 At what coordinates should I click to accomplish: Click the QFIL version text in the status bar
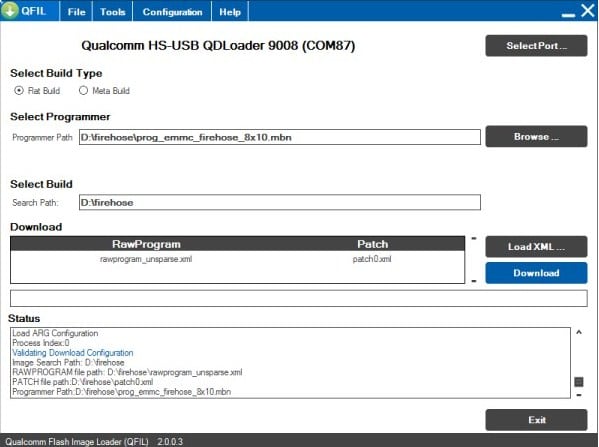170,442
